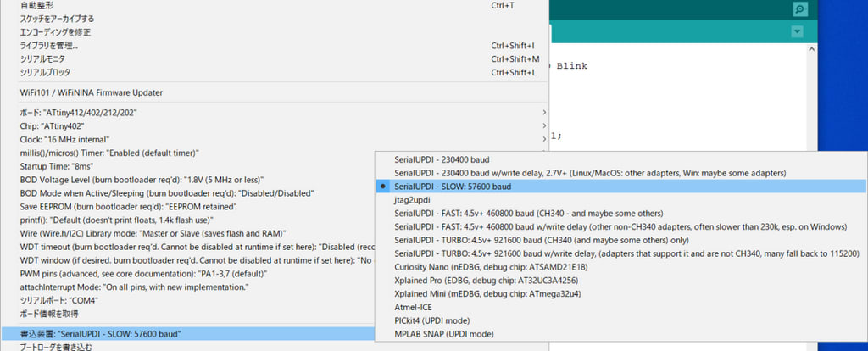Viewport: 868px width, 351px height.
Task: Select jtag2updi programmer
Action: (x=620, y=200)
